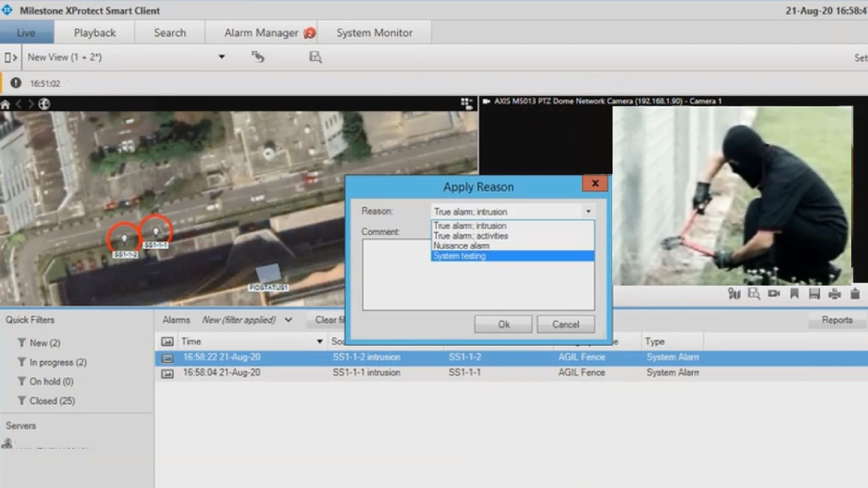Close the Apply Reason dialog
Viewport: 868px width, 488px height.
click(x=595, y=183)
